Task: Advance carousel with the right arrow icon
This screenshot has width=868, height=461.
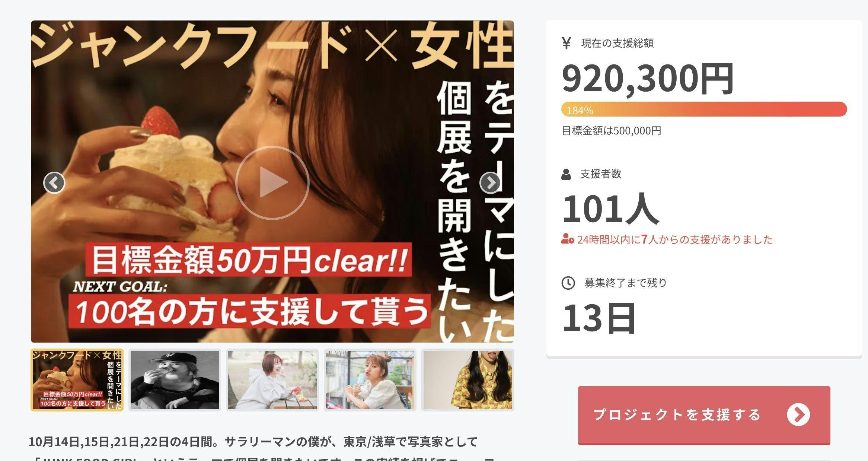Action: [x=490, y=182]
